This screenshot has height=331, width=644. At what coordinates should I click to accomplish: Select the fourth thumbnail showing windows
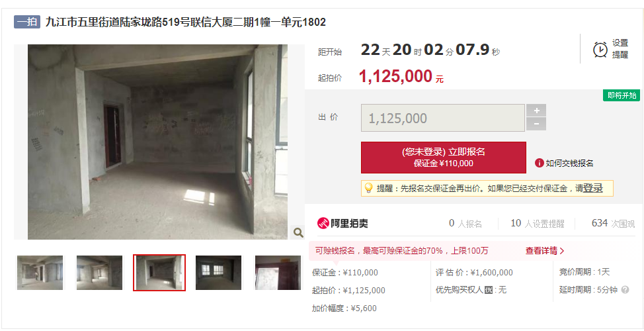click(218, 273)
